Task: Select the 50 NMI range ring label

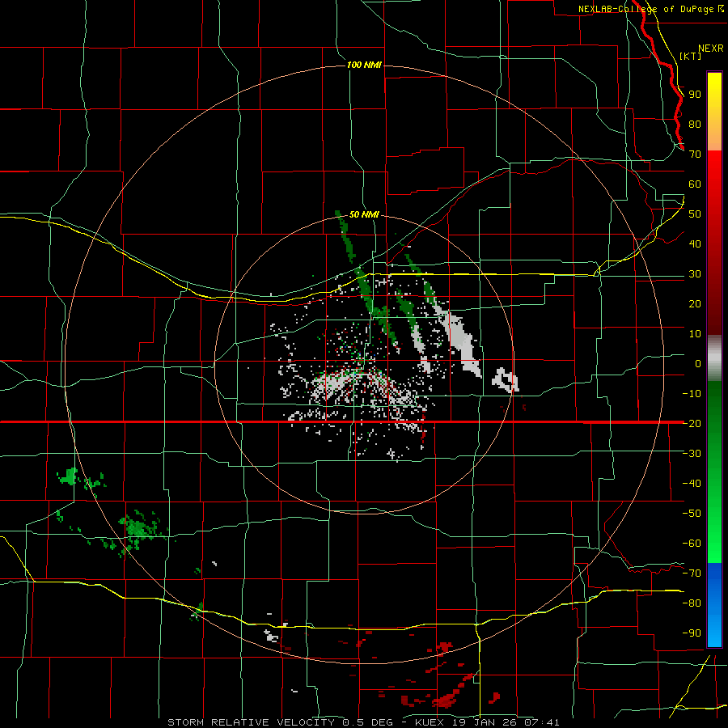Action: coord(364,214)
